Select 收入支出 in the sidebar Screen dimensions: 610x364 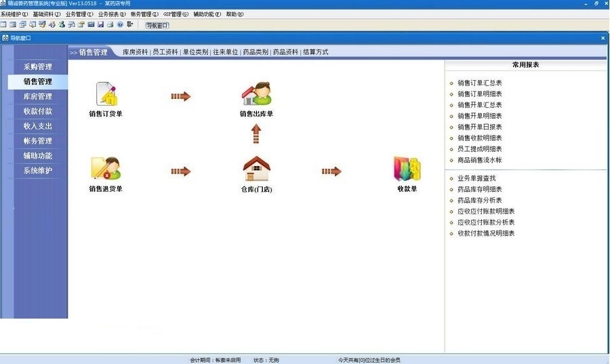point(38,125)
